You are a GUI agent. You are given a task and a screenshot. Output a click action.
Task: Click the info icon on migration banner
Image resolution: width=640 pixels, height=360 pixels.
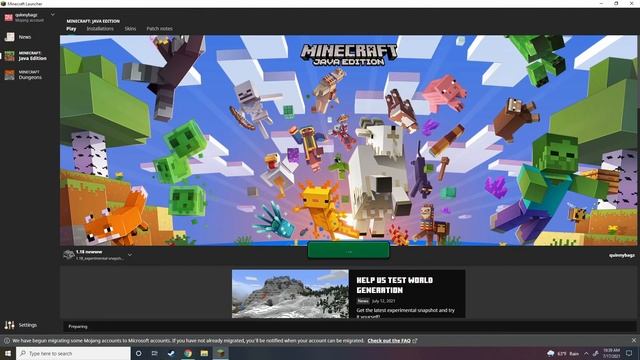click(7, 340)
